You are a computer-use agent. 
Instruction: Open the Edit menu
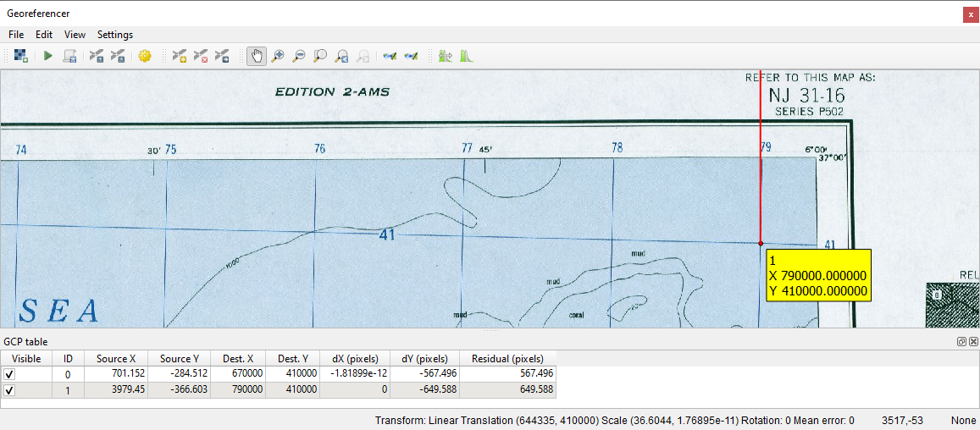tap(44, 35)
